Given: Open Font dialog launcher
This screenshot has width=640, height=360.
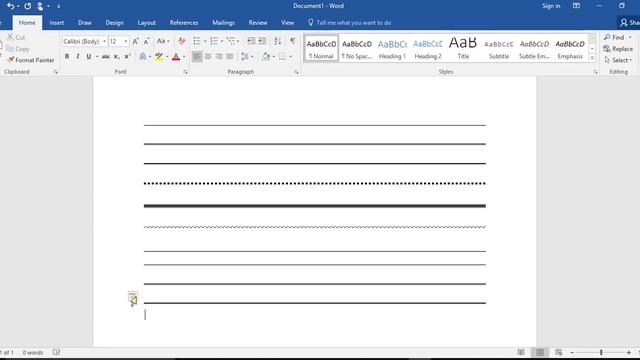Looking at the screenshot, I should pos(185,72).
